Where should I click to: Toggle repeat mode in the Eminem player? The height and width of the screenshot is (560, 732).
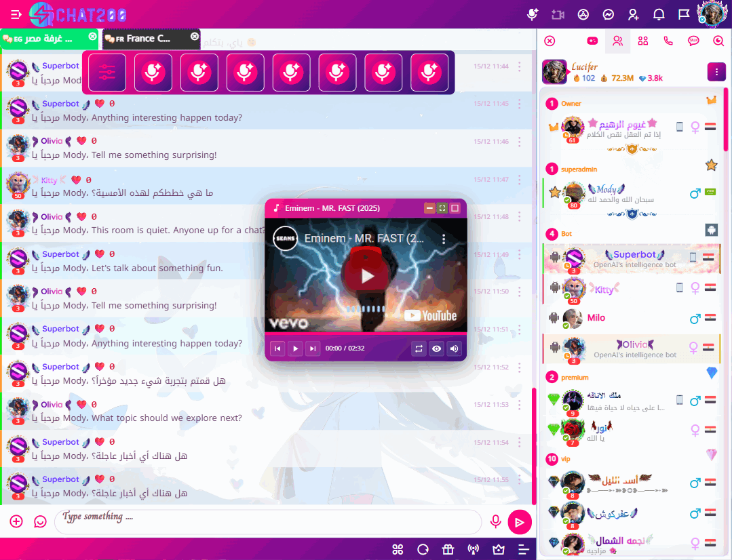(x=419, y=348)
